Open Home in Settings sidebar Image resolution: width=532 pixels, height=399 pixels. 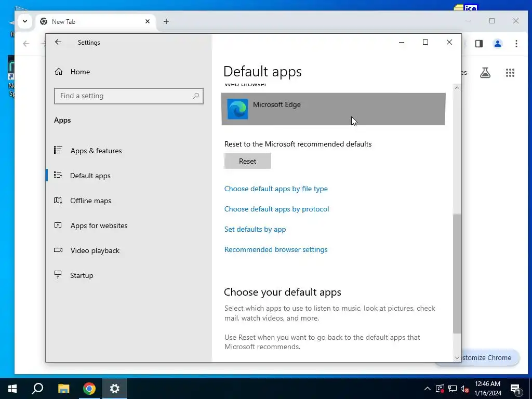click(80, 72)
